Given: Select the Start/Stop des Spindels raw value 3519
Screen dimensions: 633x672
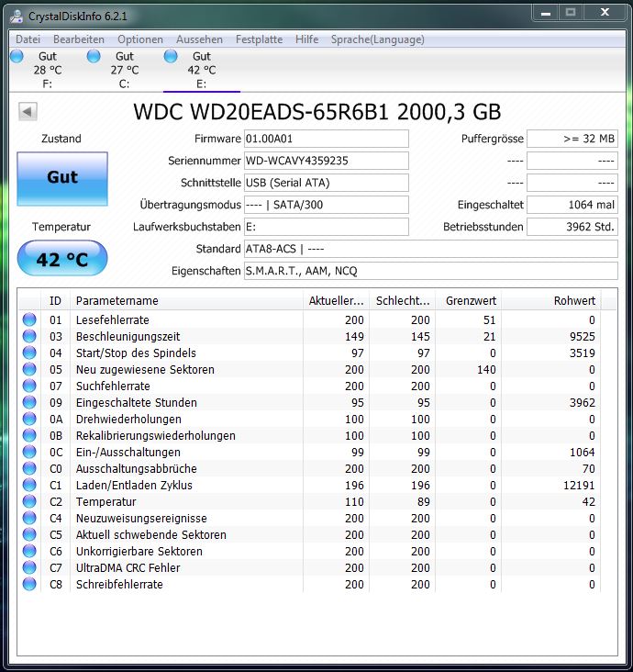Looking at the screenshot, I should 582,353.
